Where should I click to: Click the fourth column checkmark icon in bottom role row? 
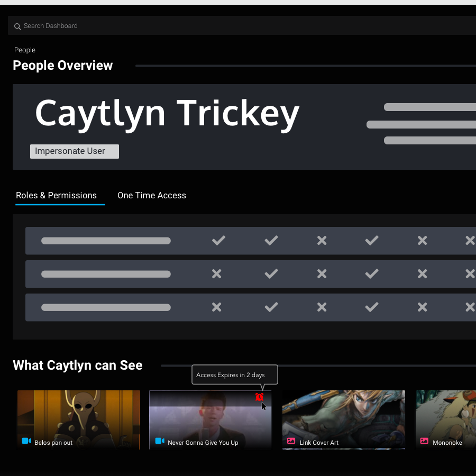point(372,307)
